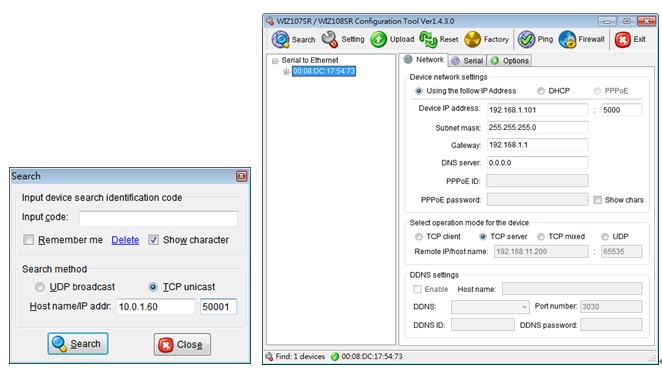The width and height of the screenshot is (662, 370).
Task: Click the PPPoE ID field
Action: tap(537, 181)
